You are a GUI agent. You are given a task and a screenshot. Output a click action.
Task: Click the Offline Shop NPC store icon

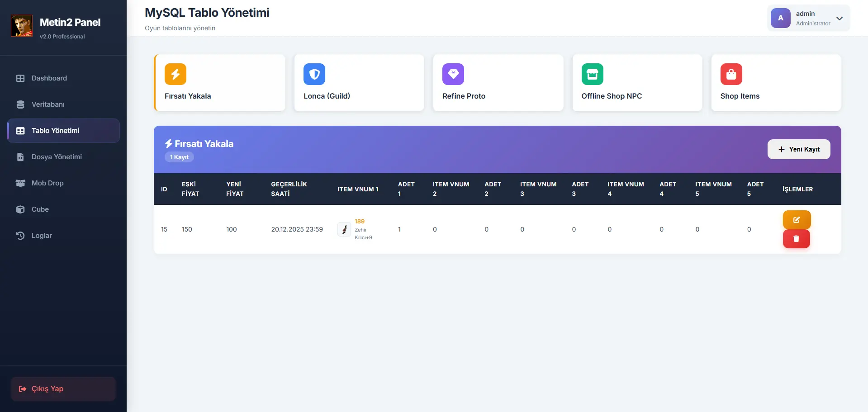592,74
